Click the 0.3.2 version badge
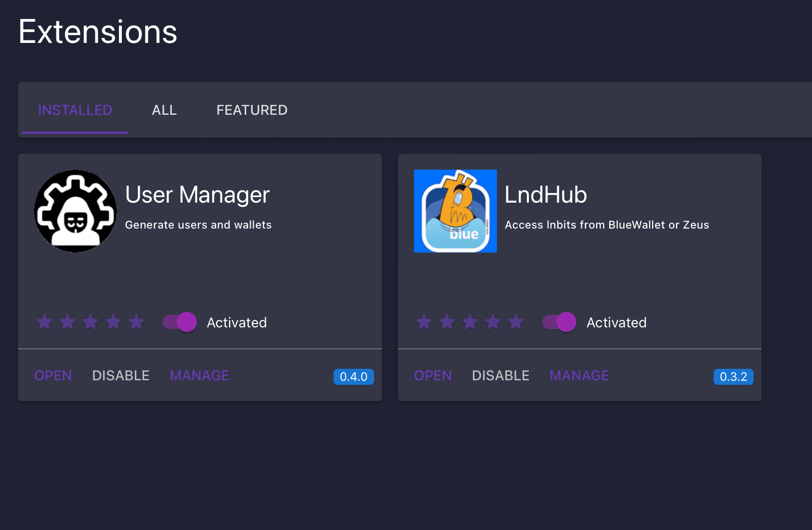812x530 pixels. 734,377
